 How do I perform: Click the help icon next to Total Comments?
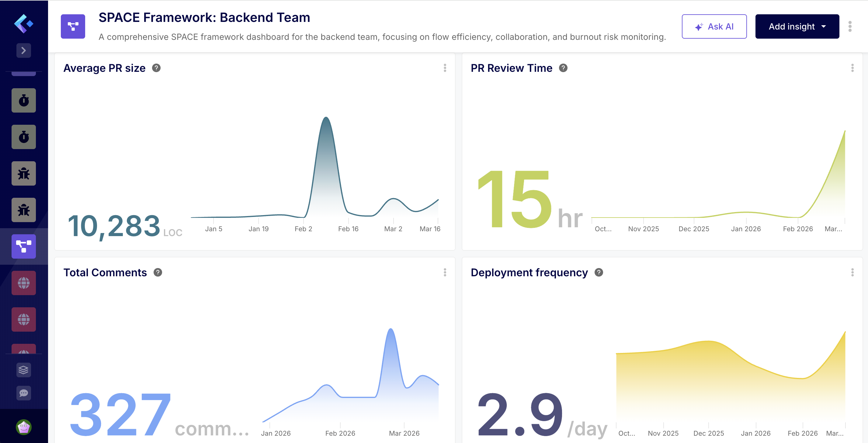(158, 272)
